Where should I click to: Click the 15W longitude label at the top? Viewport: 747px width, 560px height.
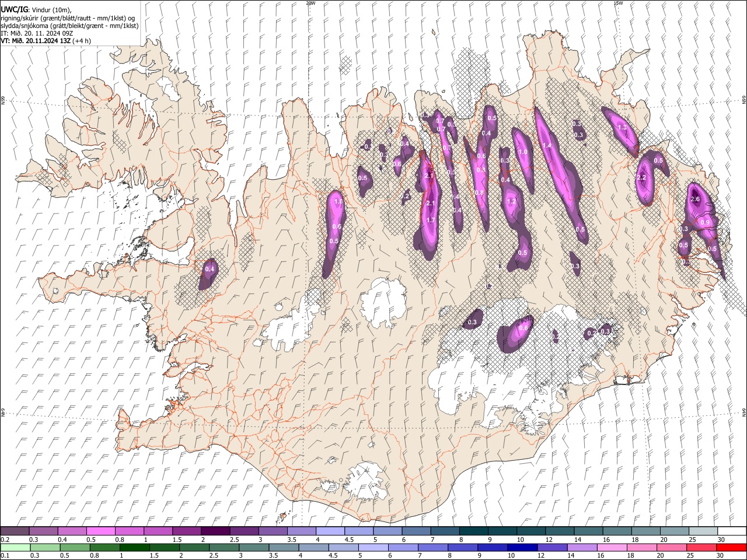coord(618,3)
